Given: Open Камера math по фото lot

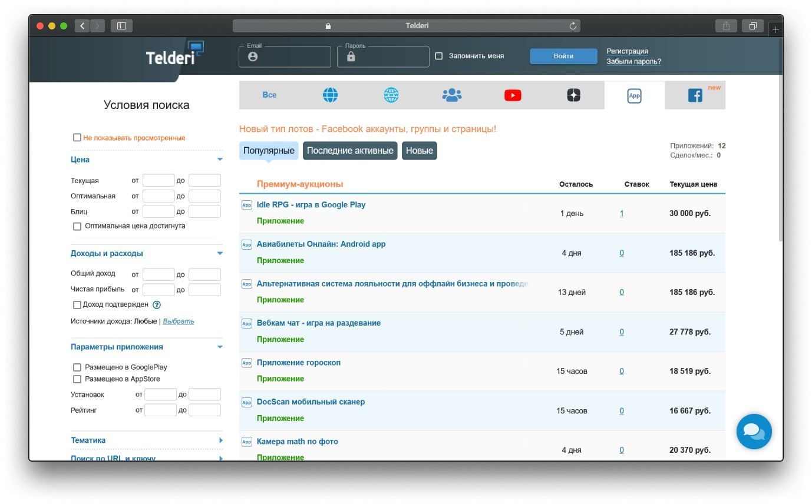Looking at the screenshot, I should click(298, 442).
